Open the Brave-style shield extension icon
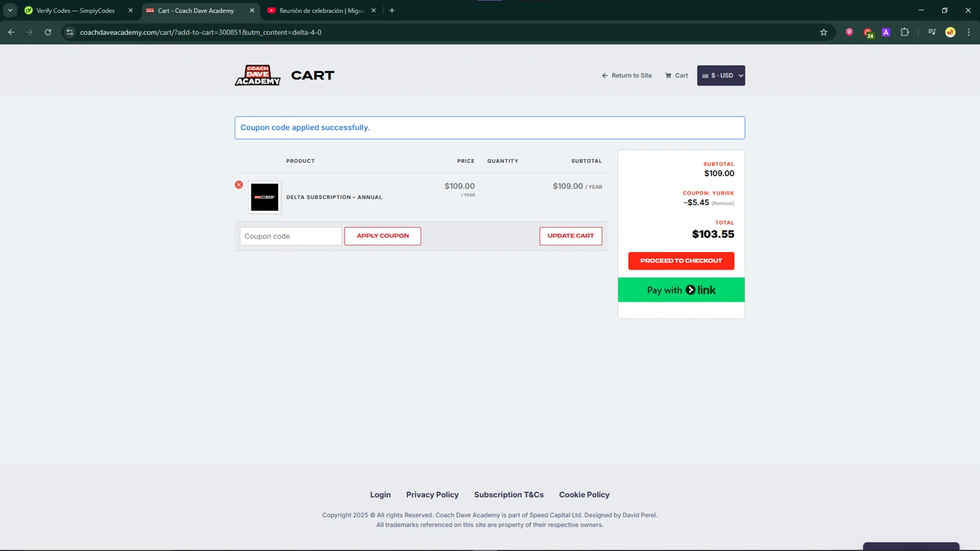980x551 pixels. point(849,32)
